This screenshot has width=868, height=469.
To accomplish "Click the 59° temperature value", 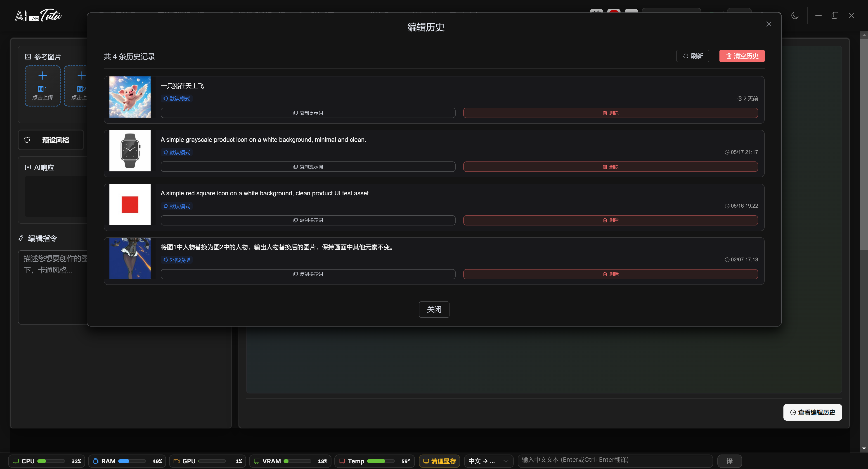I will tap(406, 461).
